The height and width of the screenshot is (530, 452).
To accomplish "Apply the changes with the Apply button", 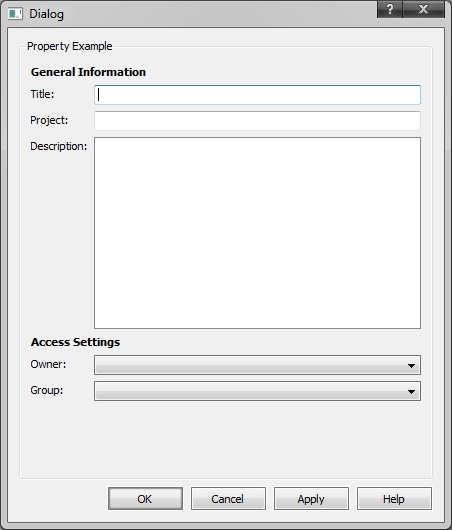I will [311, 499].
